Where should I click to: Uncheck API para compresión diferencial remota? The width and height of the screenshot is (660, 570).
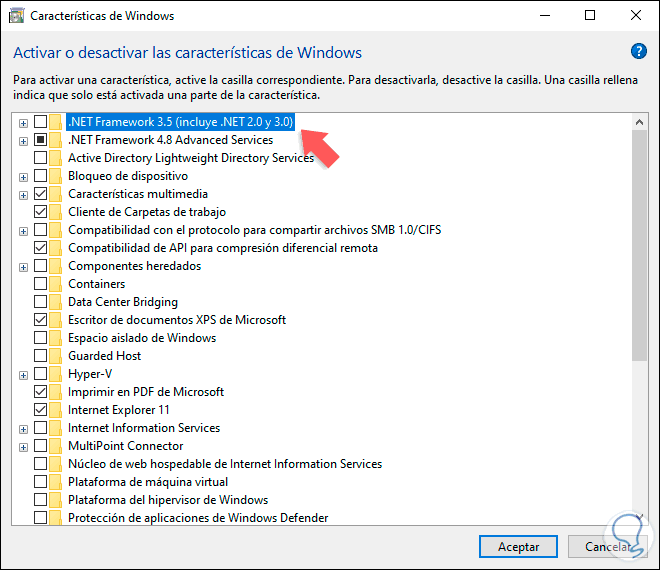[x=40, y=248]
